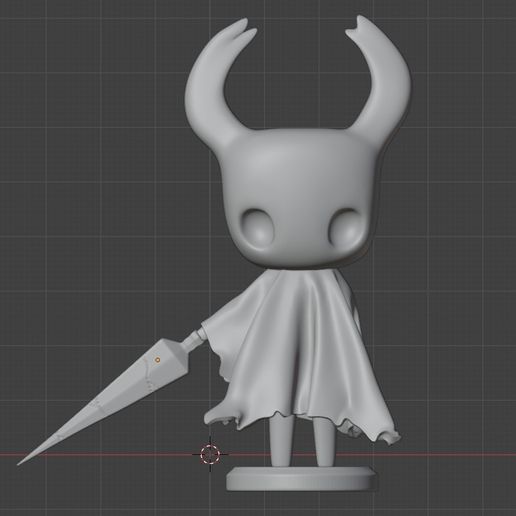Select the circular base under the figure

pyautogui.click(x=302, y=479)
